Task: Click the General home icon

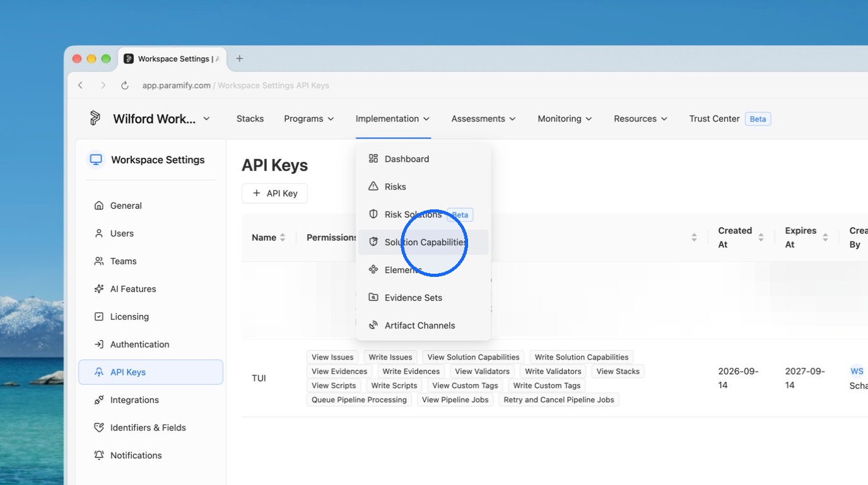Action: coord(99,206)
